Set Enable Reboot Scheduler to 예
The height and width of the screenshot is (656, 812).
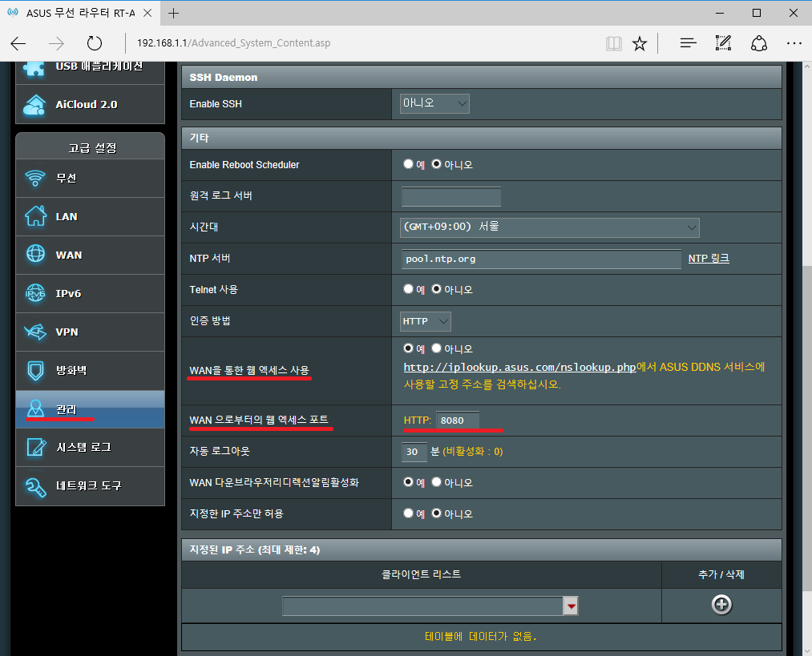pos(409,164)
